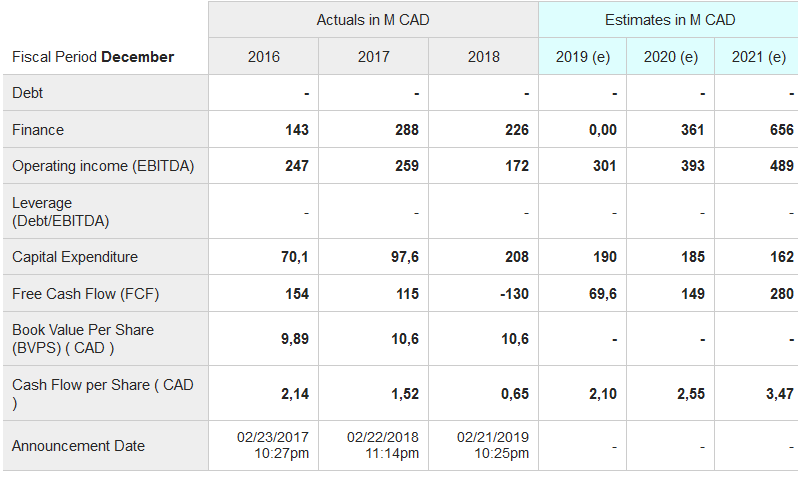
Task: Select the Capital Expenditure row label
Action: [75, 257]
